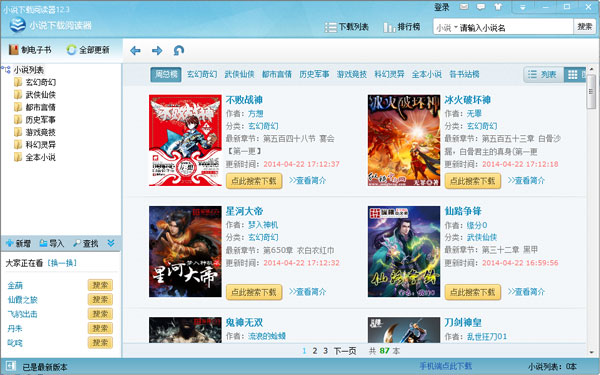Open the skin shirt icon in title bar
600x375 pixels.
(x=498, y=7)
